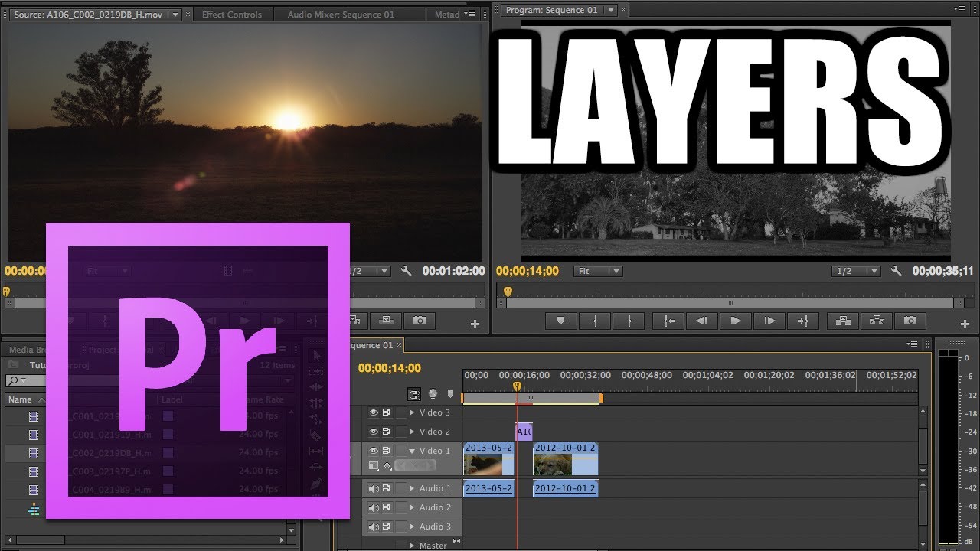The width and height of the screenshot is (980, 551).
Task: Open the Source clip dropdown arrow
Action: pos(175,15)
